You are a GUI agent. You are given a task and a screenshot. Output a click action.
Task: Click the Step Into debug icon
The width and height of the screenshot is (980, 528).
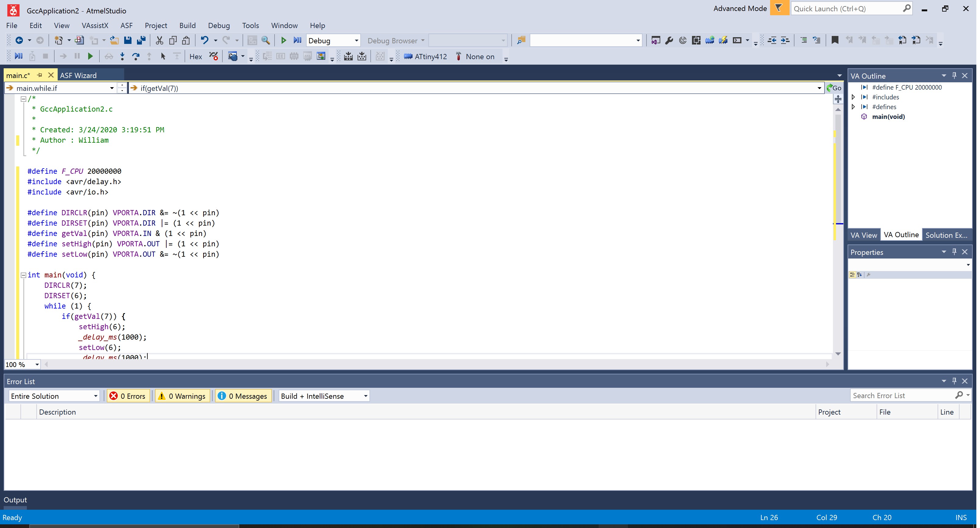pos(122,56)
